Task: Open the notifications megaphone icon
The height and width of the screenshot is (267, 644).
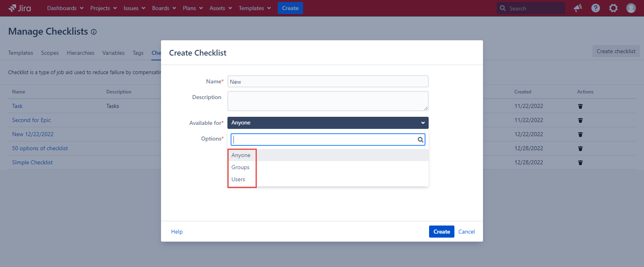Action: [578, 8]
